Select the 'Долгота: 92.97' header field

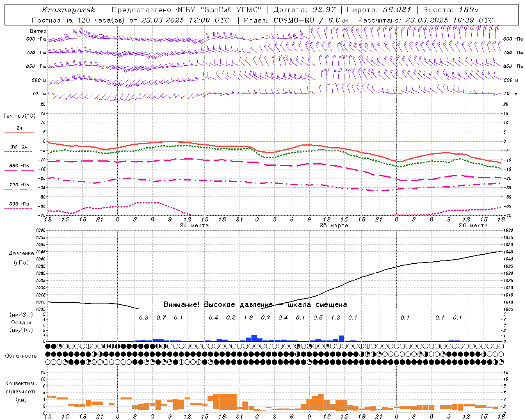tap(304, 10)
